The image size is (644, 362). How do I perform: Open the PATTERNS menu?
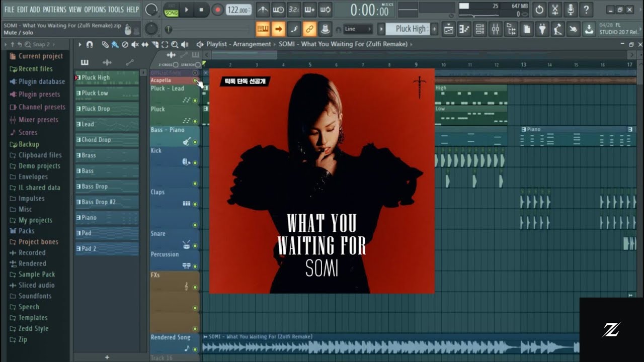point(54,10)
